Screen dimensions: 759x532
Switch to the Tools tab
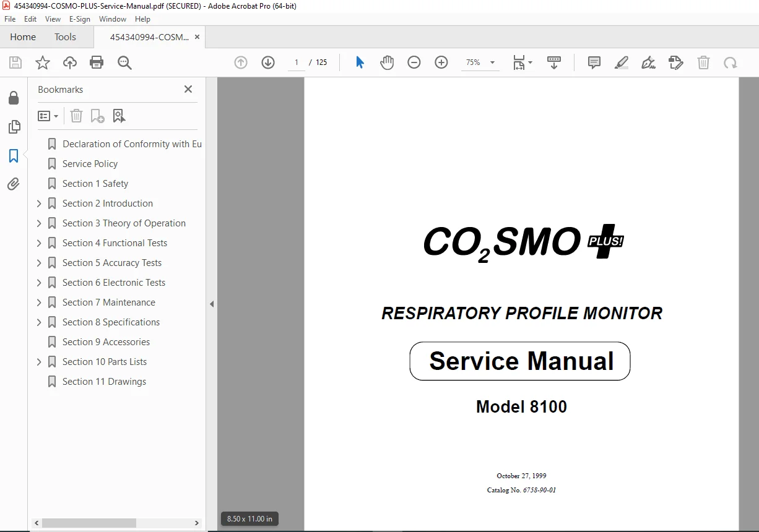coord(65,37)
